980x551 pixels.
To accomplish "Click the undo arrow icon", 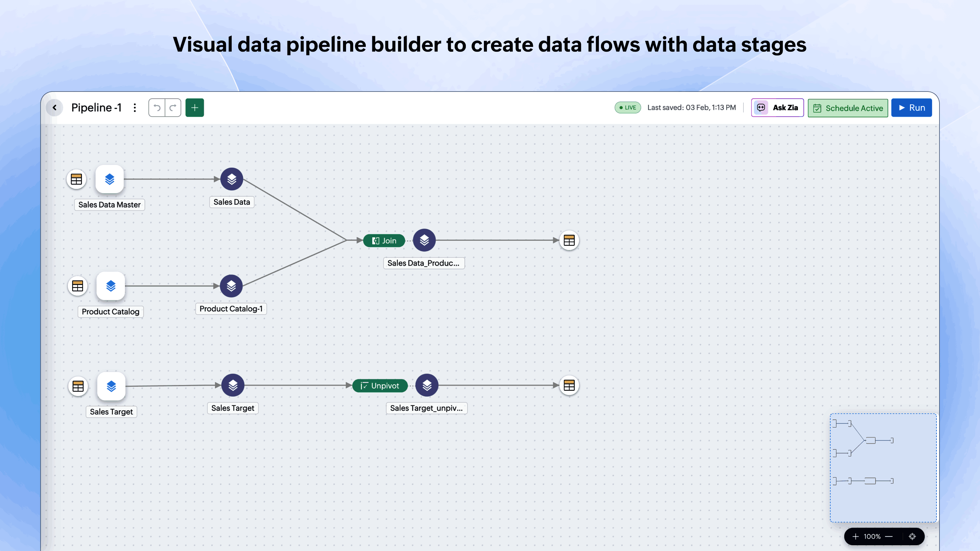I will point(157,107).
